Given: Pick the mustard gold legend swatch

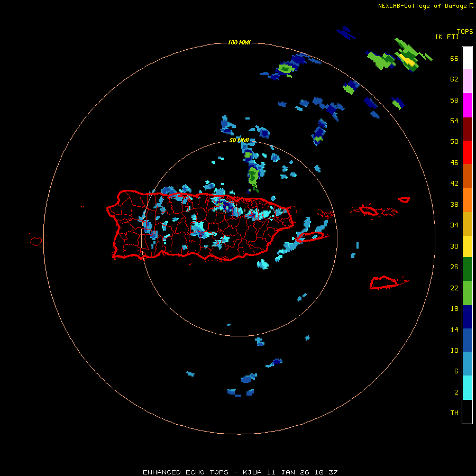Looking at the screenshot, I should [467, 224].
